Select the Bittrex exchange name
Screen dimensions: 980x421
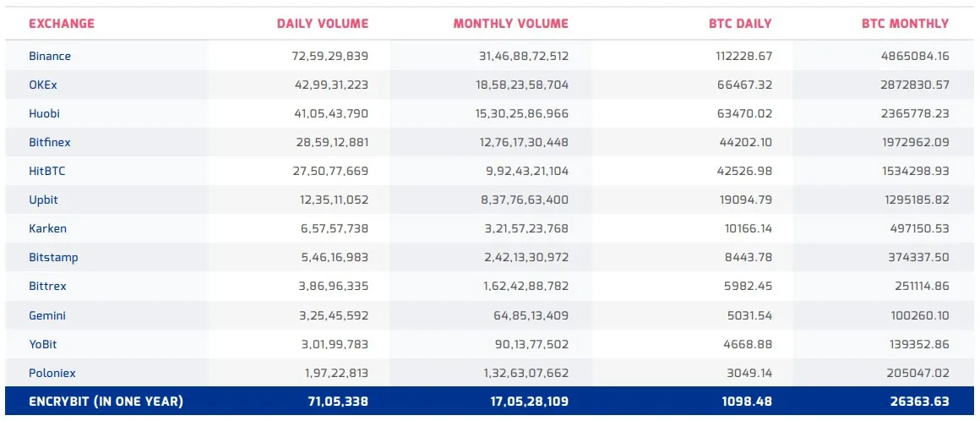point(47,286)
